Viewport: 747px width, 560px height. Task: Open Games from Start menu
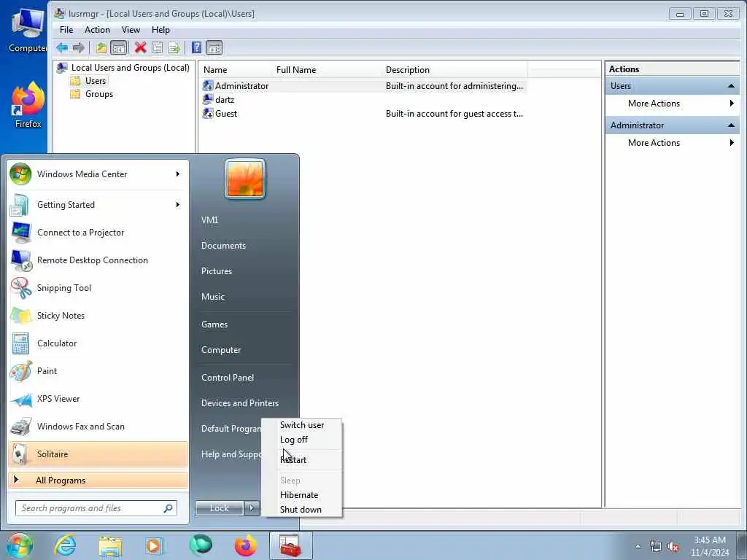[214, 324]
